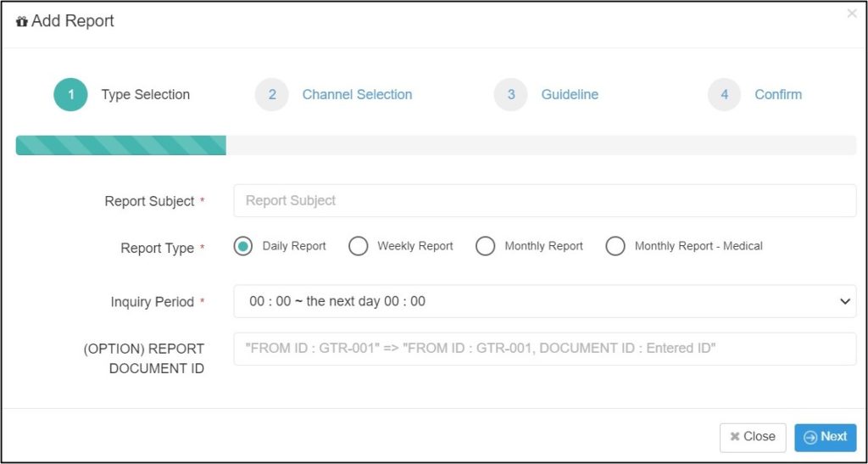Open the Inquiry Period dropdown
Screen dimensions: 868x464
(545, 301)
